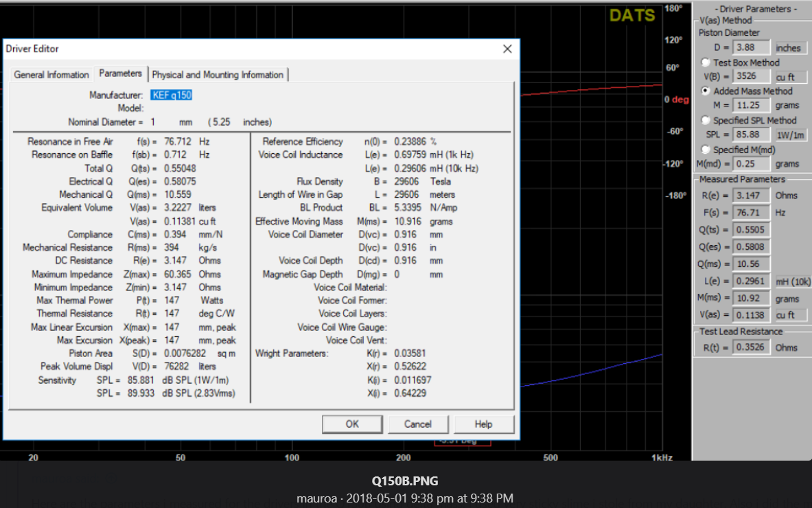Focus the Piston Diameter D field
Image resolution: width=812 pixels, height=508 pixels.
(751, 47)
